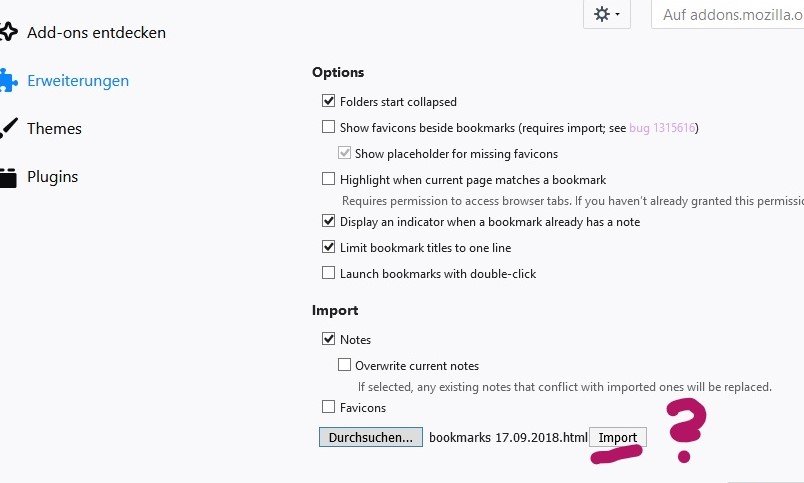Image resolution: width=804 pixels, height=483 pixels.
Task: Click the Durchsuchen file browse button
Action: point(370,437)
